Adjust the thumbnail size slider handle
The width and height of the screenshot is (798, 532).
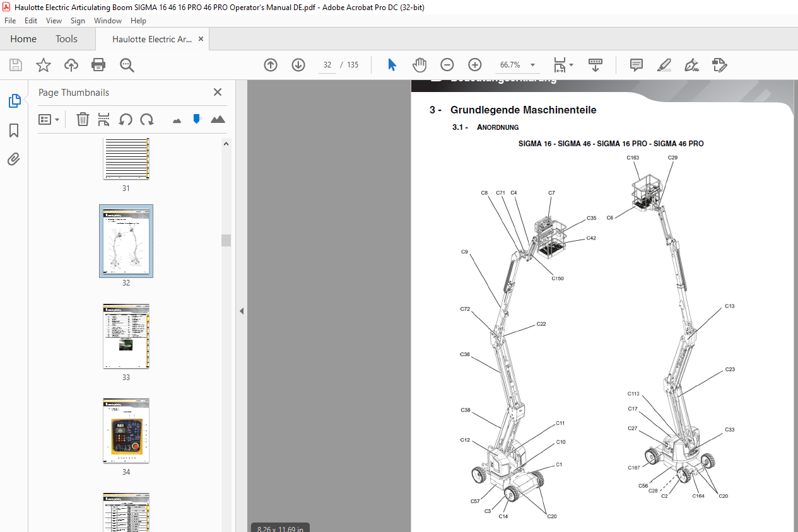click(197, 119)
